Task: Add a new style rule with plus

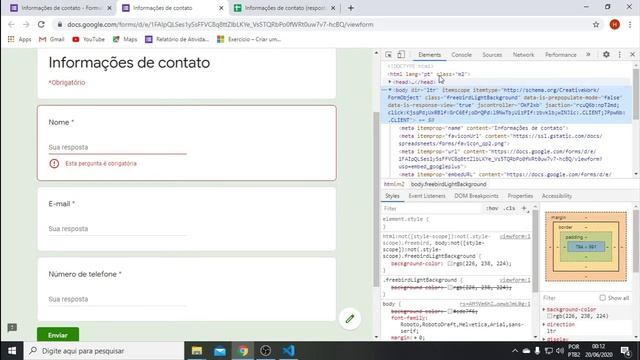Action: tap(524, 208)
